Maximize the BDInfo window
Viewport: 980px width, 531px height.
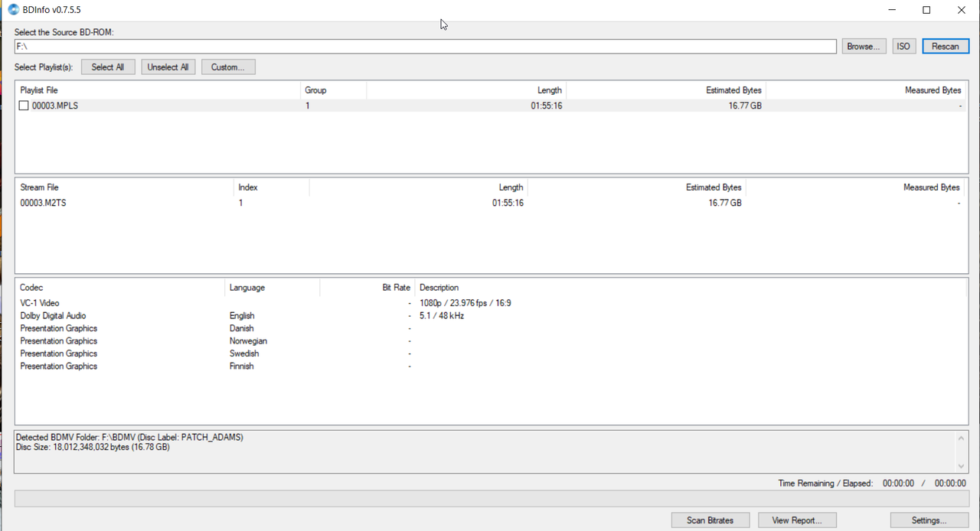click(x=926, y=10)
